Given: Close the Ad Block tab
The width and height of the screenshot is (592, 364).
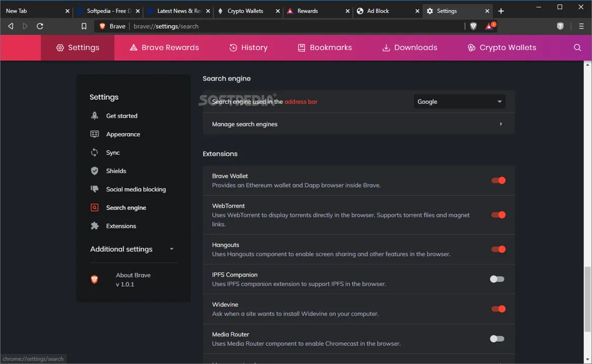Looking at the screenshot, I should [x=417, y=11].
